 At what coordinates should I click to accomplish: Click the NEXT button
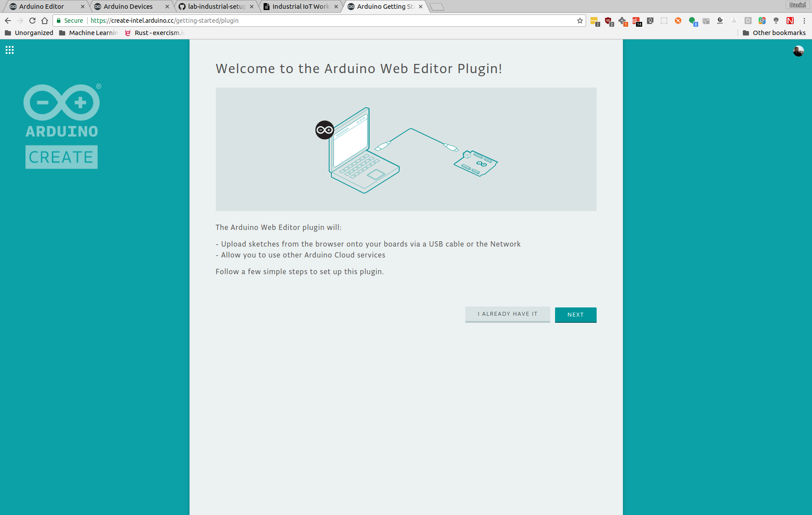tap(576, 315)
